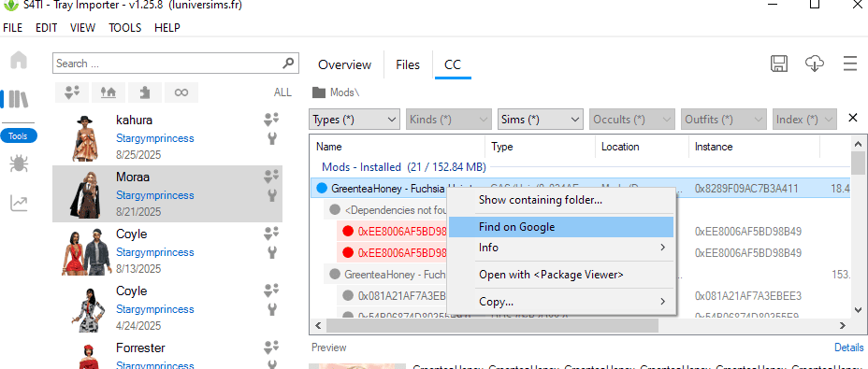The height and width of the screenshot is (369, 868).
Task: Open the library books icon in sidebar
Action: (x=19, y=99)
